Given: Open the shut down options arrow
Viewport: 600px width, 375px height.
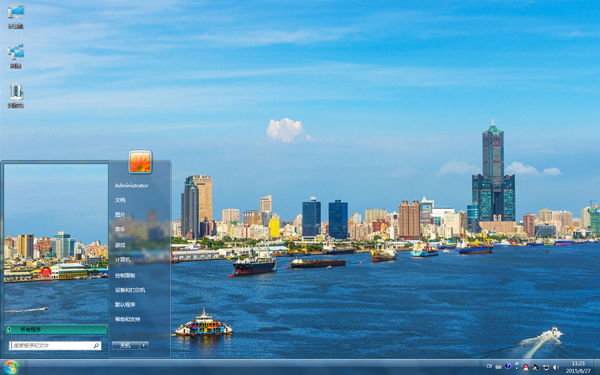Looking at the screenshot, I should (x=144, y=346).
